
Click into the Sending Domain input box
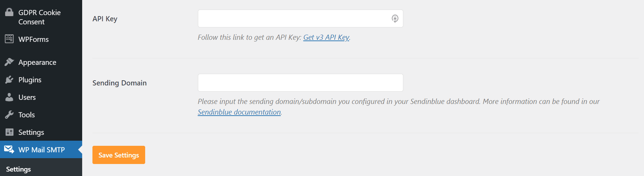[x=300, y=83]
